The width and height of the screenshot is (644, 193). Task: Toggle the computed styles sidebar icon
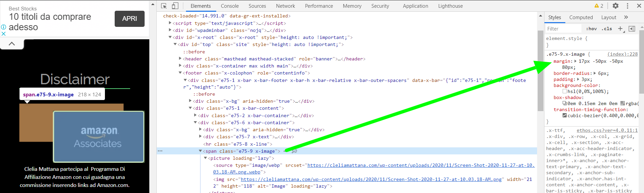pyautogui.click(x=632, y=29)
